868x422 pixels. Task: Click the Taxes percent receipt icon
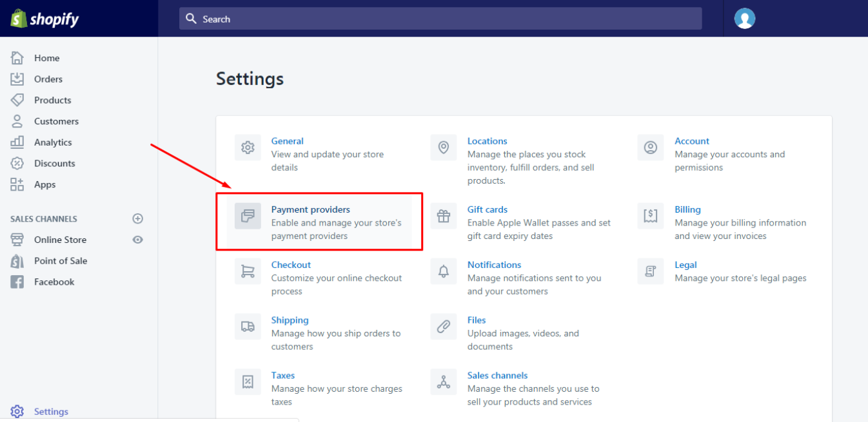(248, 382)
